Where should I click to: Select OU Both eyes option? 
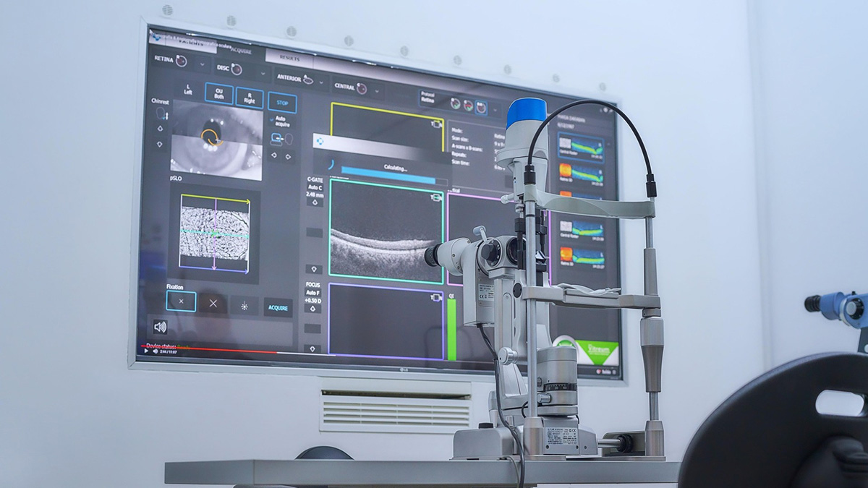218,93
